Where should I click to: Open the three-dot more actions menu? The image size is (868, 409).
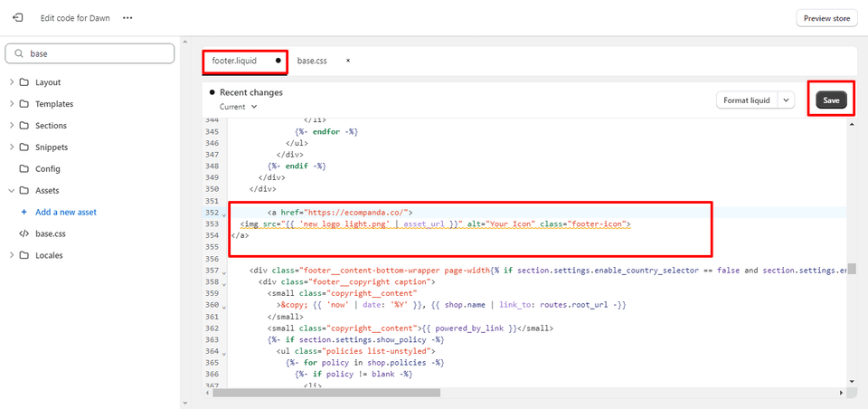tap(127, 18)
